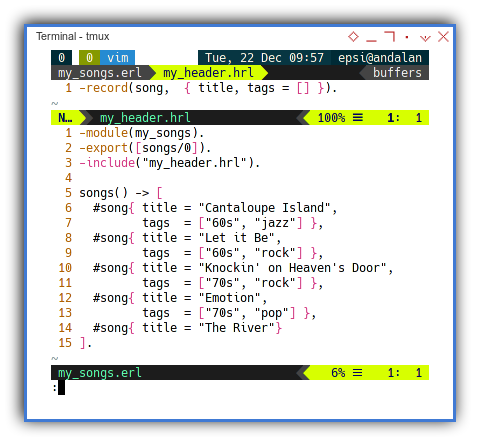
Task: Click the 6% position indicator
Action: pos(338,373)
